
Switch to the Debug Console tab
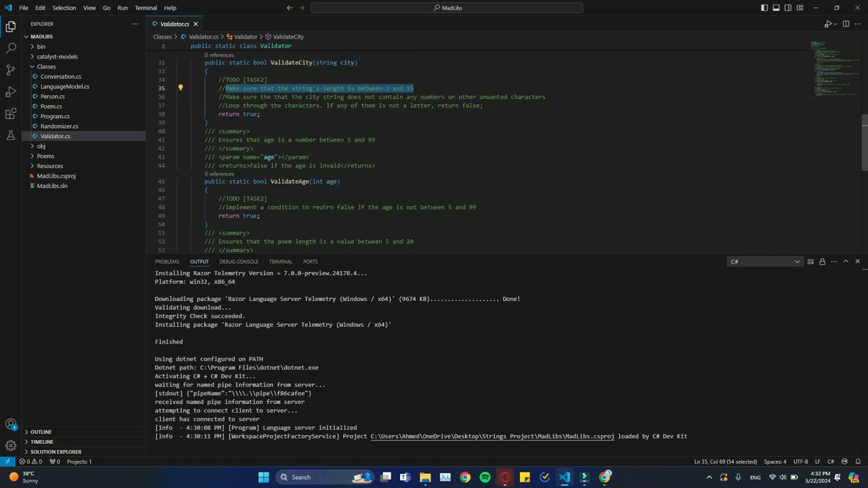[239, 262]
